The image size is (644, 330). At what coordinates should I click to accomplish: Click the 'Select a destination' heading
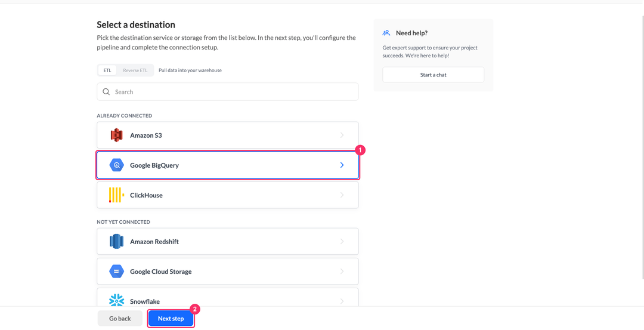pyautogui.click(x=136, y=24)
